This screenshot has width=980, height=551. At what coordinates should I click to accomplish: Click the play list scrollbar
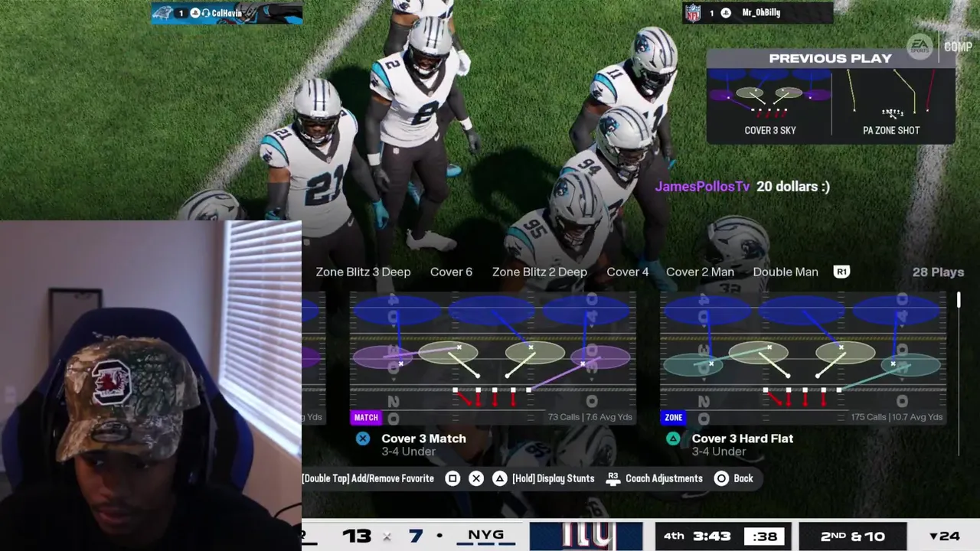coord(959,300)
